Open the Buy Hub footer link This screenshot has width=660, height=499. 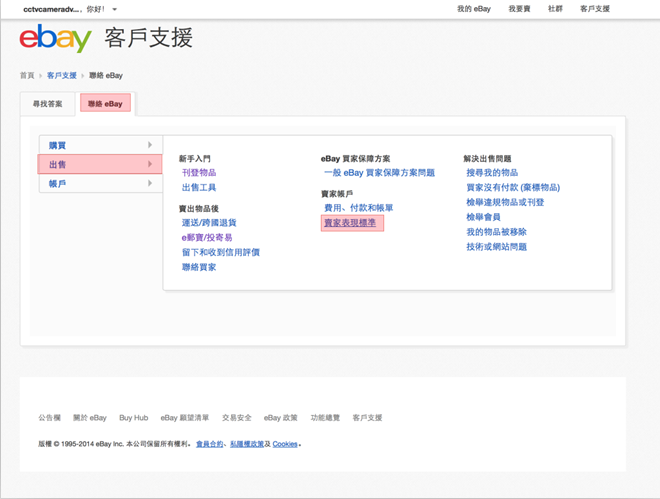click(x=133, y=418)
